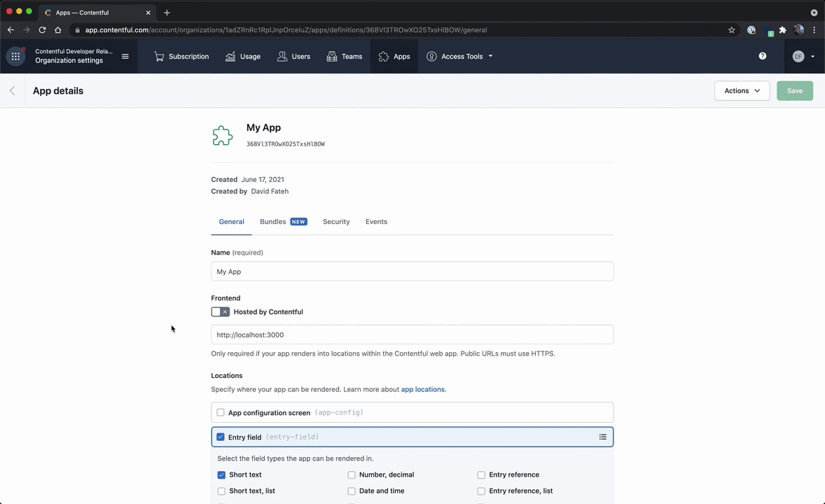Bookmark page with the star icon
This screenshot has height=504, width=825.
click(731, 30)
